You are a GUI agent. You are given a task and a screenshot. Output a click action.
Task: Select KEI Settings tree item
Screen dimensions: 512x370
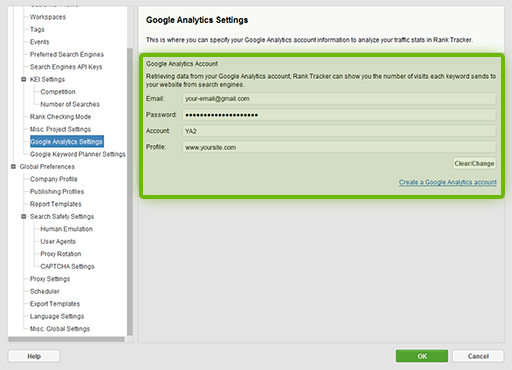(x=47, y=79)
